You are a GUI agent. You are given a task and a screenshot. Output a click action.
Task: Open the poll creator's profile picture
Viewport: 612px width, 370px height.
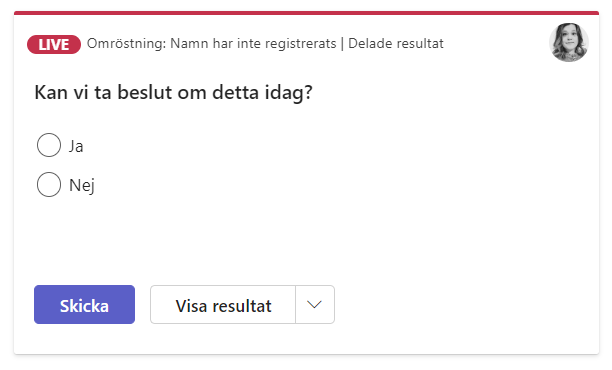[x=569, y=42]
